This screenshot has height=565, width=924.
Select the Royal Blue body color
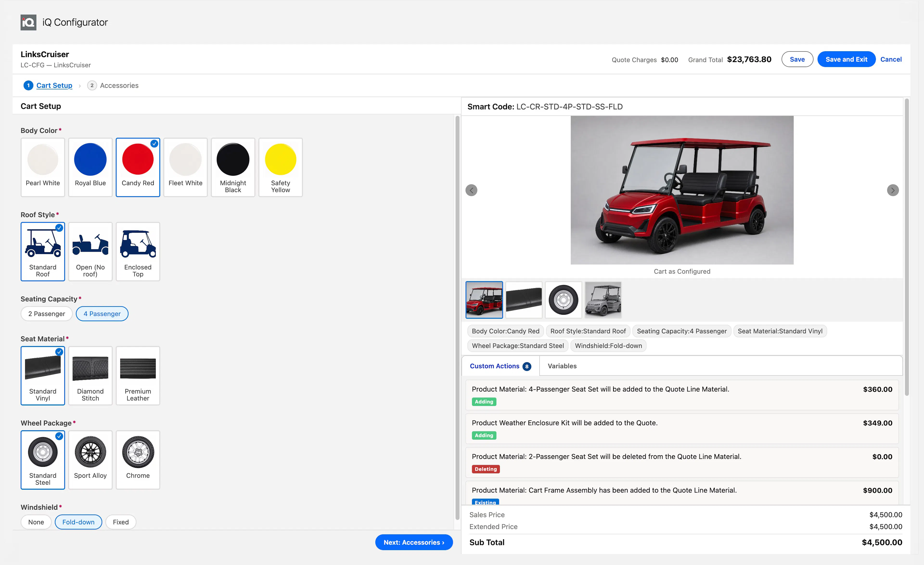(90, 167)
